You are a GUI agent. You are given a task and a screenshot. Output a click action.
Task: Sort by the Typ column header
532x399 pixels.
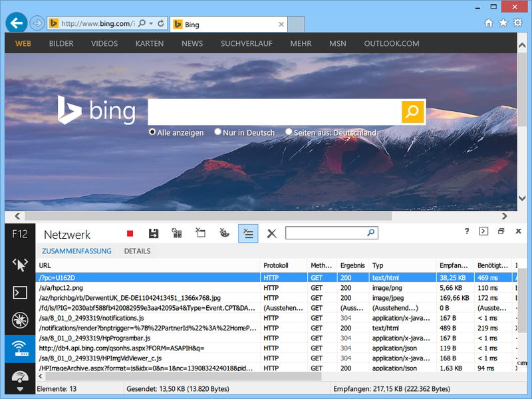402,265
